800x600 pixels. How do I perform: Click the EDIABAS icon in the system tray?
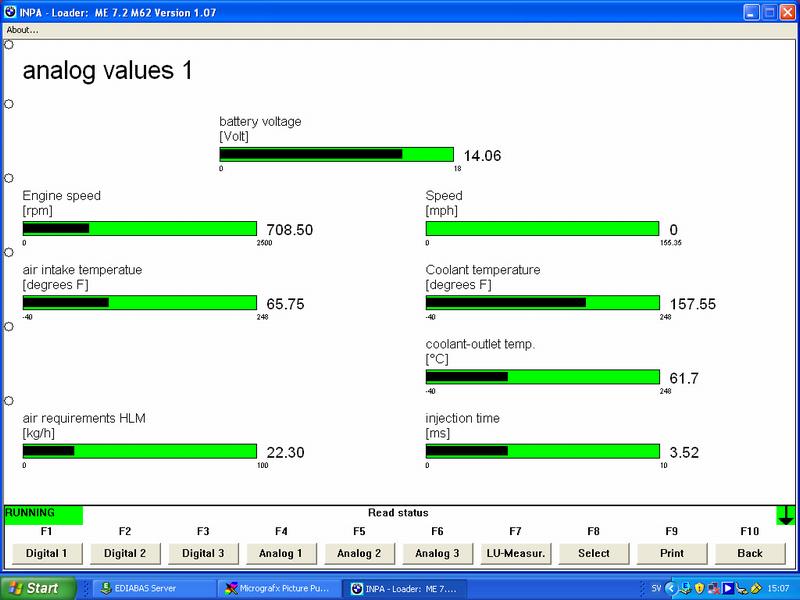click(x=685, y=587)
